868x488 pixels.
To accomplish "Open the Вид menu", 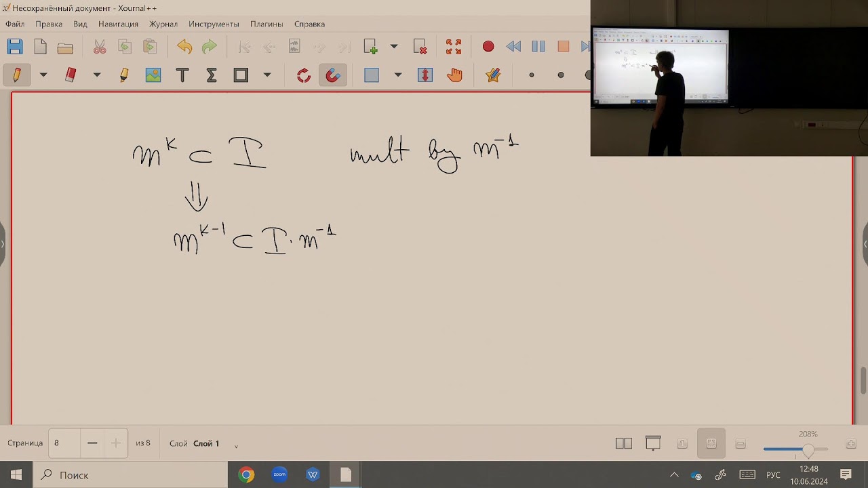I will coord(80,24).
